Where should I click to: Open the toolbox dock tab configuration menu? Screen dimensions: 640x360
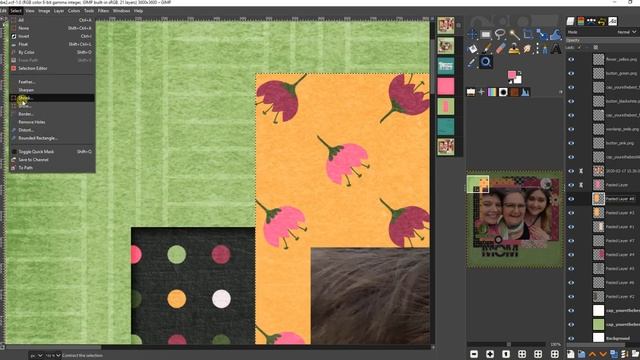(560, 92)
